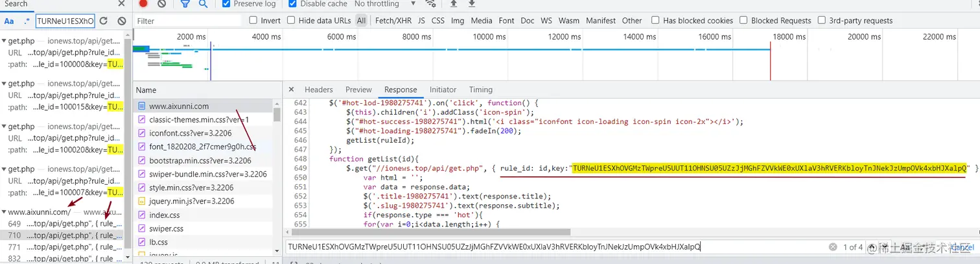Toggle the network filter funnel icon
The width and height of the screenshot is (980, 264).
pyautogui.click(x=185, y=4)
